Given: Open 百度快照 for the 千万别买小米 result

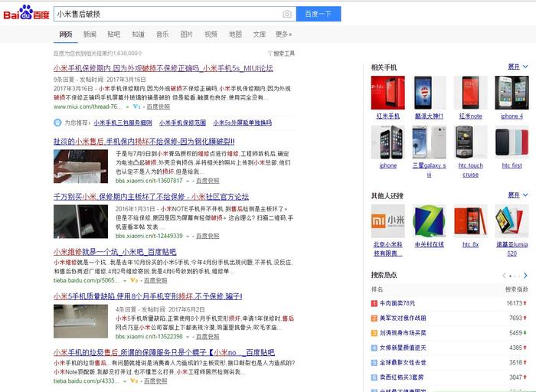Looking at the screenshot, I should [x=208, y=236].
